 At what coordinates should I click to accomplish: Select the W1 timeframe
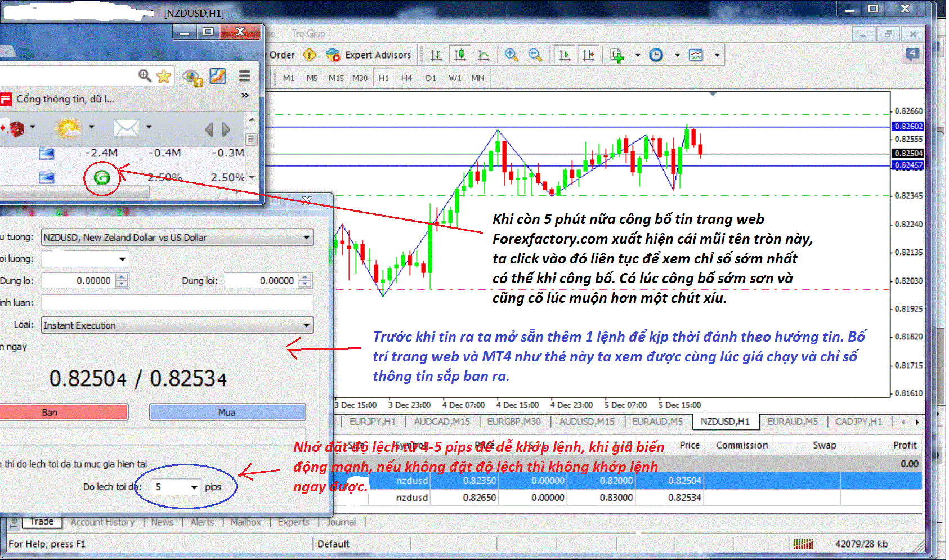tap(455, 78)
